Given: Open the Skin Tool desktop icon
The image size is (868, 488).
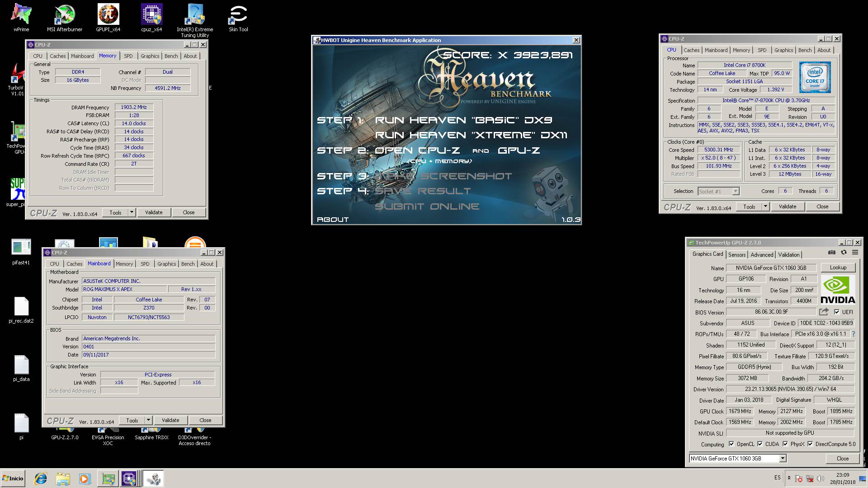Looking at the screenshot, I should [x=238, y=18].
